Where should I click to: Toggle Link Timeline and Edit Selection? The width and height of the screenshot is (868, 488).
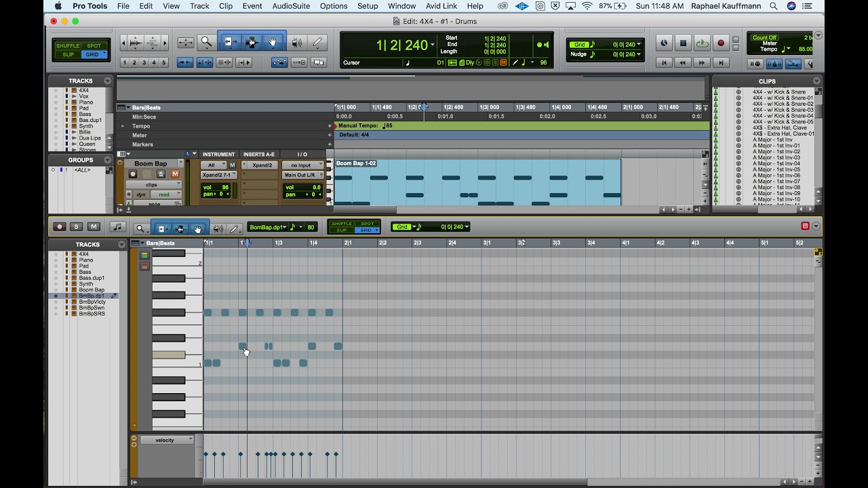(204, 62)
